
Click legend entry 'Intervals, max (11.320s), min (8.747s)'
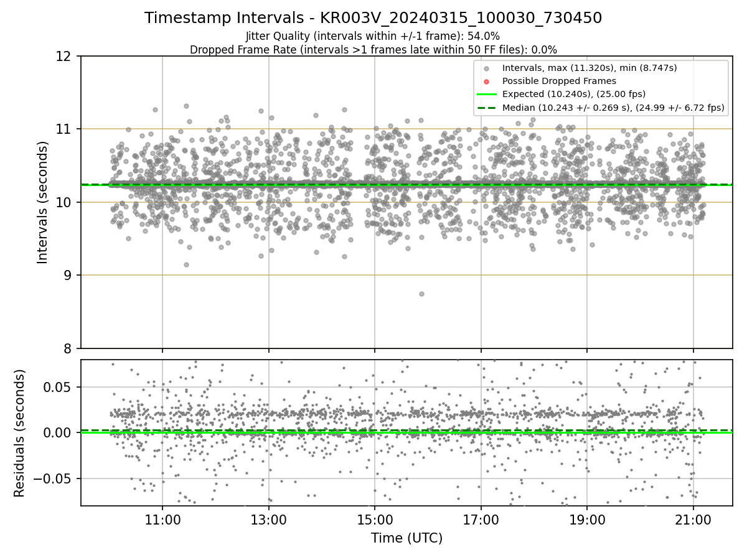[x=590, y=68]
